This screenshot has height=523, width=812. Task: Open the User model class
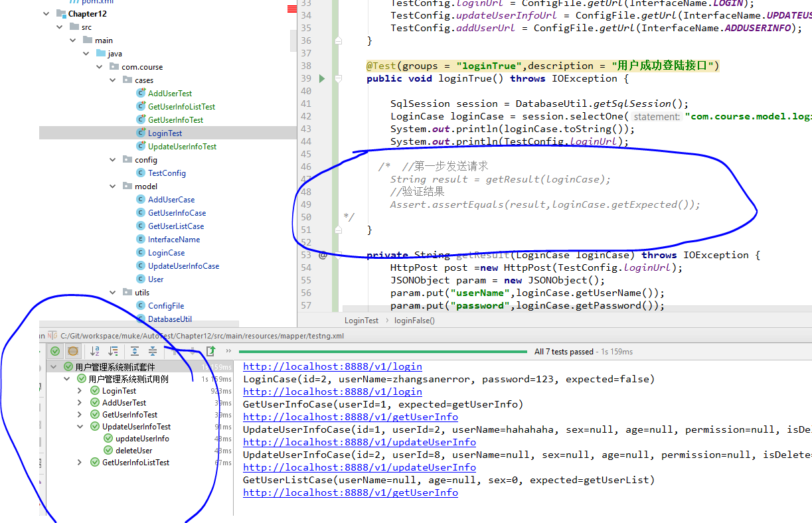[155, 279]
